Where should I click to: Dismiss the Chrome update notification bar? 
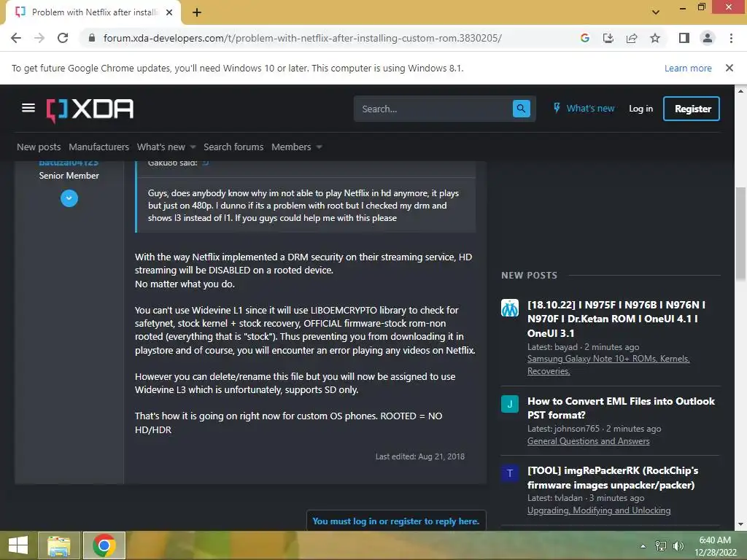click(729, 68)
